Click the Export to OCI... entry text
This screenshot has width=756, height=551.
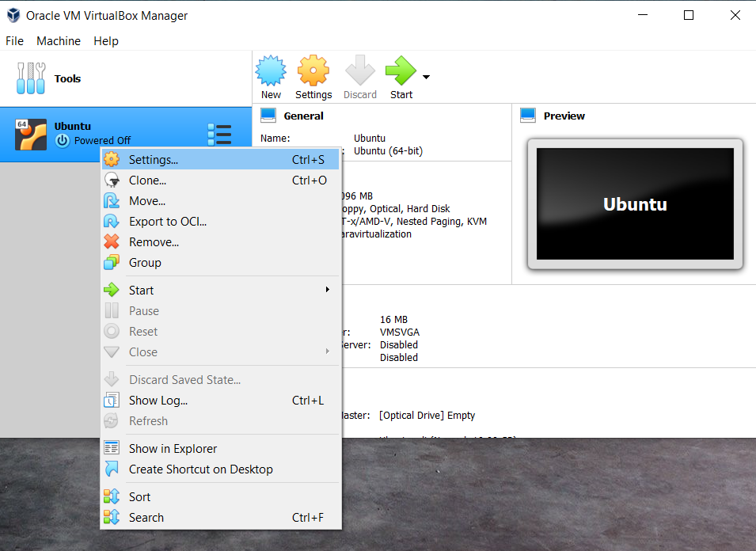[x=168, y=222]
